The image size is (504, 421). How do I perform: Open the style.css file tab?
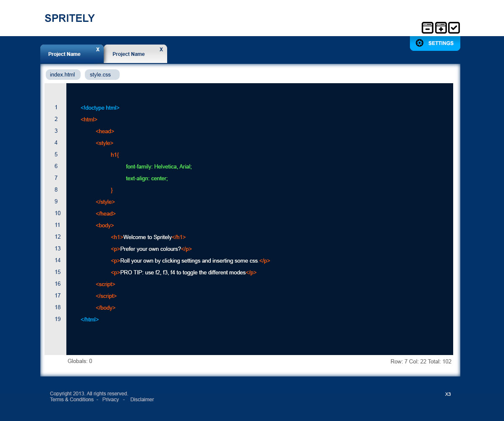pyautogui.click(x=102, y=75)
